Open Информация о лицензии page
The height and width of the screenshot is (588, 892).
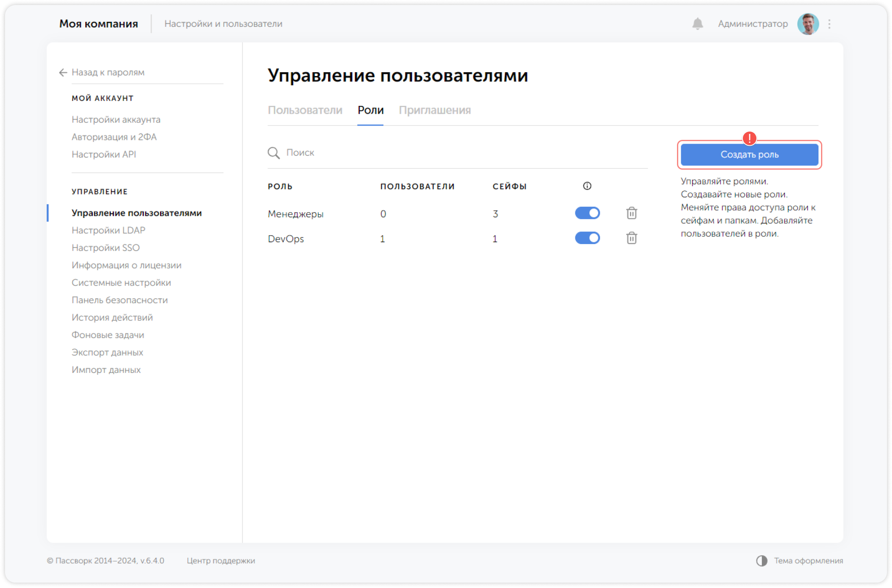(126, 265)
